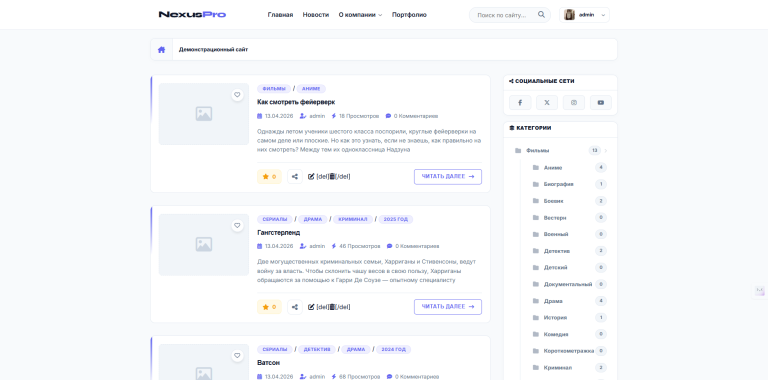Click 'Читать далее' on 'Как смотреть фейерверк'
The height and width of the screenshot is (380, 768).
point(448,177)
